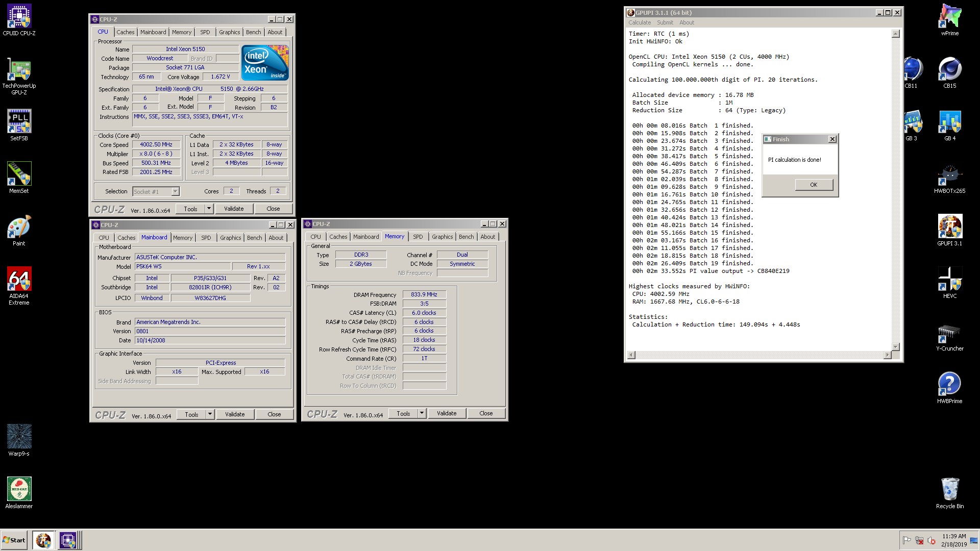Switch to Graphics tab in Mainboard CPU-Z window
Screen dimensions: 980x551
point(231,238)
